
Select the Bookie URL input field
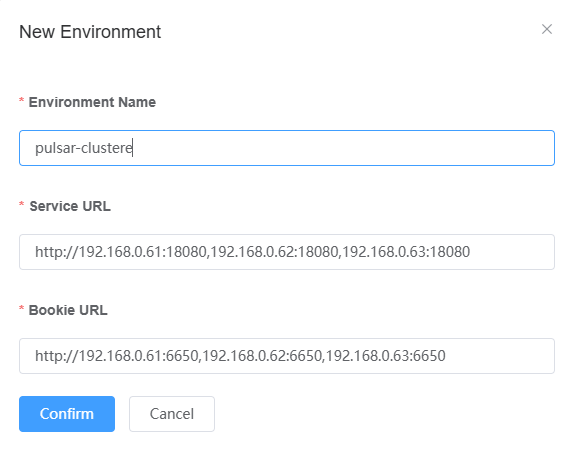(287, 356)
